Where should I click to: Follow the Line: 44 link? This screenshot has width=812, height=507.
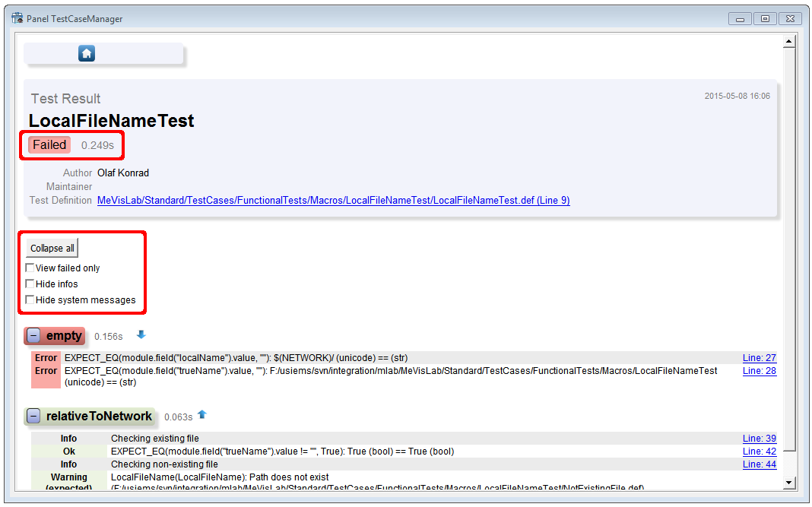coord(759,464)
